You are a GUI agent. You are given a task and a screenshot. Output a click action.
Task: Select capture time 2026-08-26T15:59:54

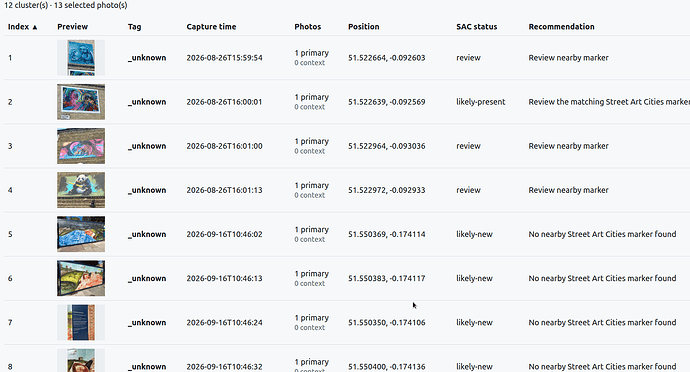coord(224,58)
